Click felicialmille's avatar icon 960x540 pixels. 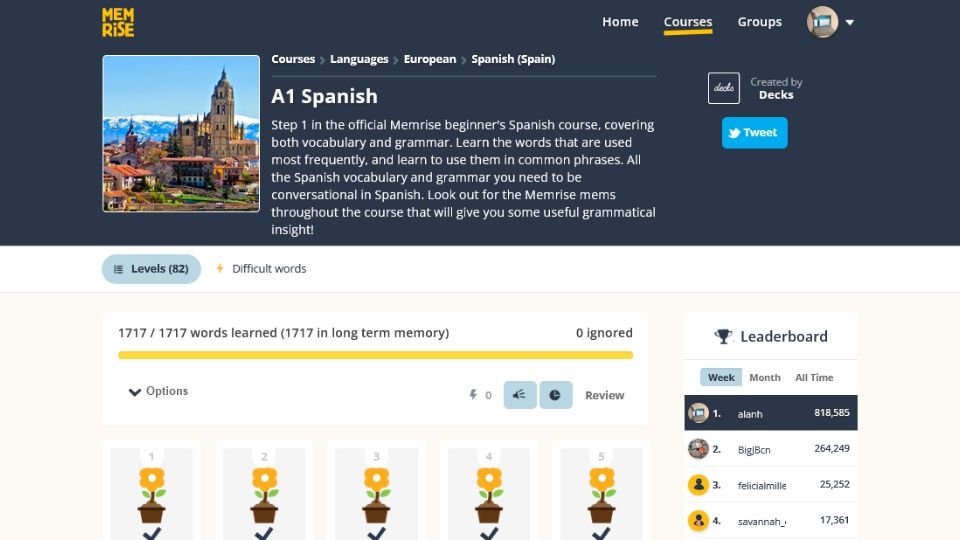pyautogui.click(x=698, y=485)
